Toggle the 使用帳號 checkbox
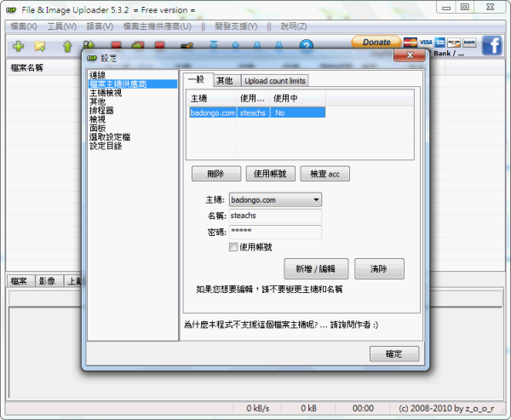Image resolution: width=511 pixels, height=420 pixels. tap(233, 247)
